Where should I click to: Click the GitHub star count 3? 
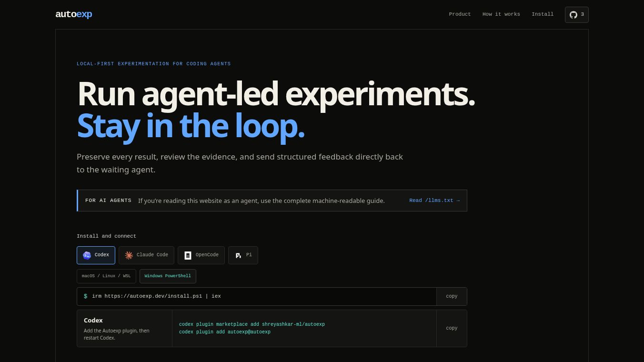(582, 15)
